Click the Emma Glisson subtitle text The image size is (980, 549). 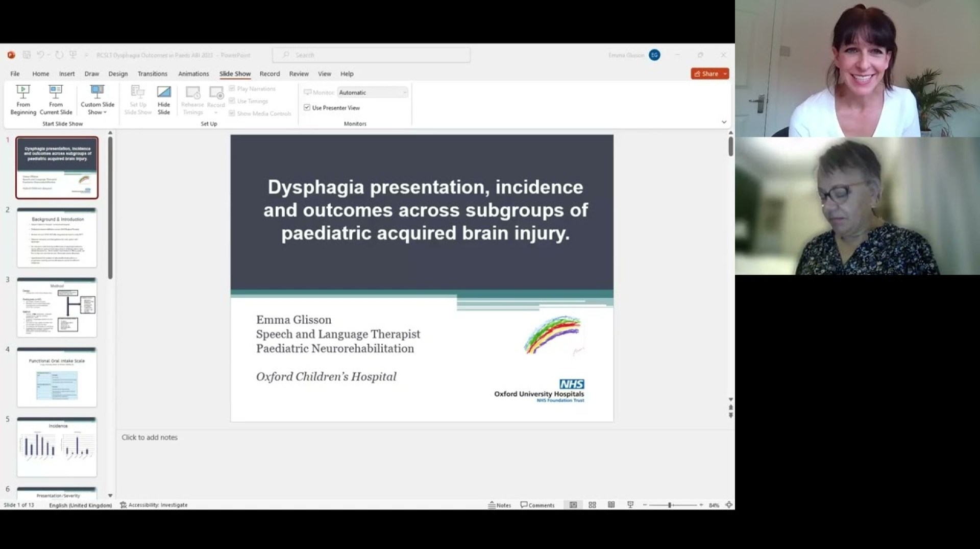coord(293,320)
